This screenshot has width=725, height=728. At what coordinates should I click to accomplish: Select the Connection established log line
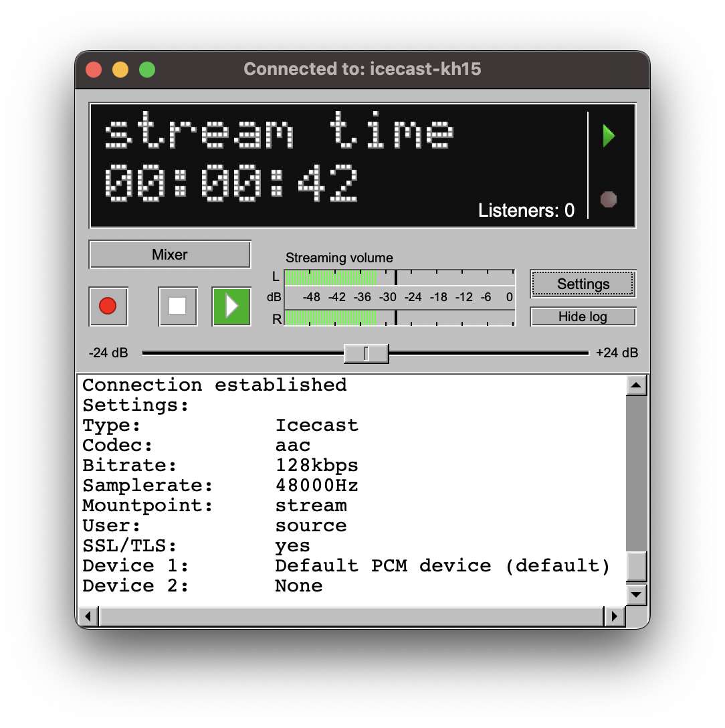[214, 385]
